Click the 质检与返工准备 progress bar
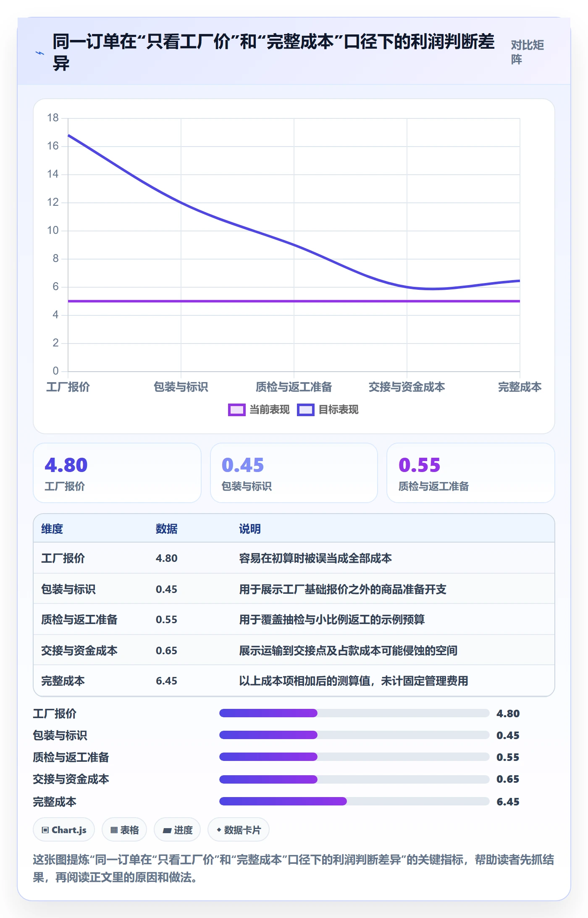Image resolution: width=588 pixels, height=918 pixels. 354,757
